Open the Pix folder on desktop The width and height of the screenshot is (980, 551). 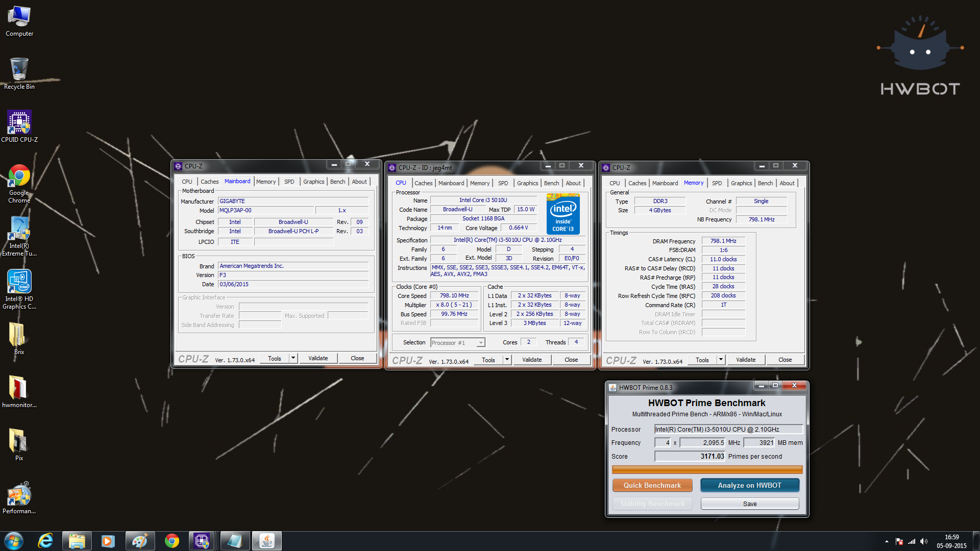click(x=19, y=444)
